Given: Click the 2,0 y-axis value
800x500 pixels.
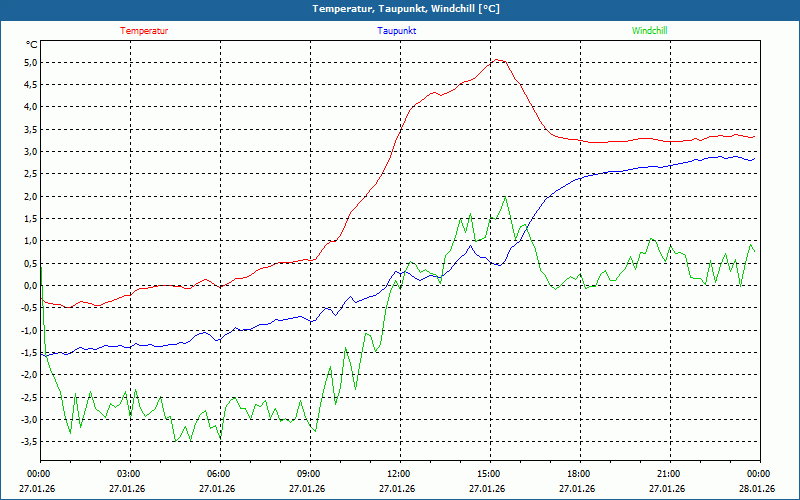Looking at the screenshot, I should click(x=31, y=196).
